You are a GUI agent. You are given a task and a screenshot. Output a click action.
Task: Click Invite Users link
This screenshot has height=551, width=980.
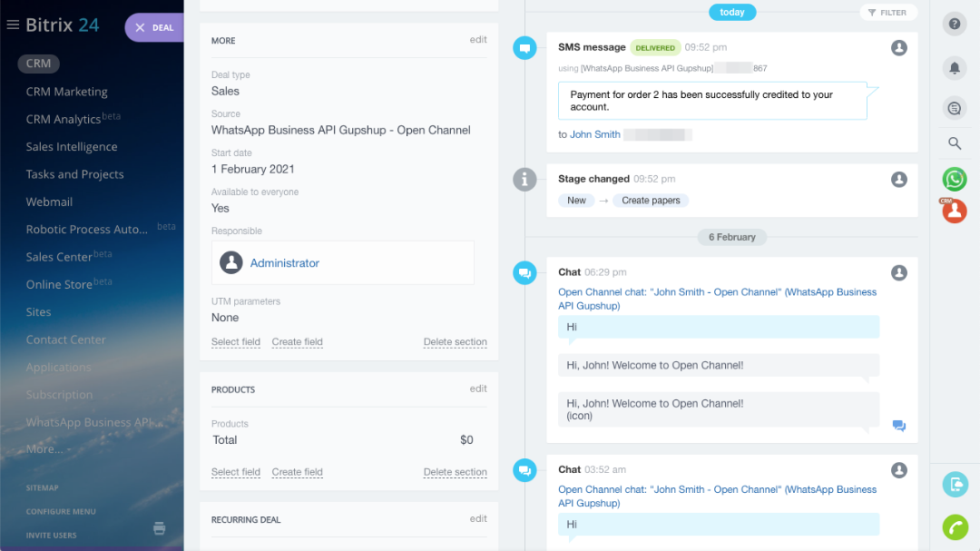tap(51, 536)
